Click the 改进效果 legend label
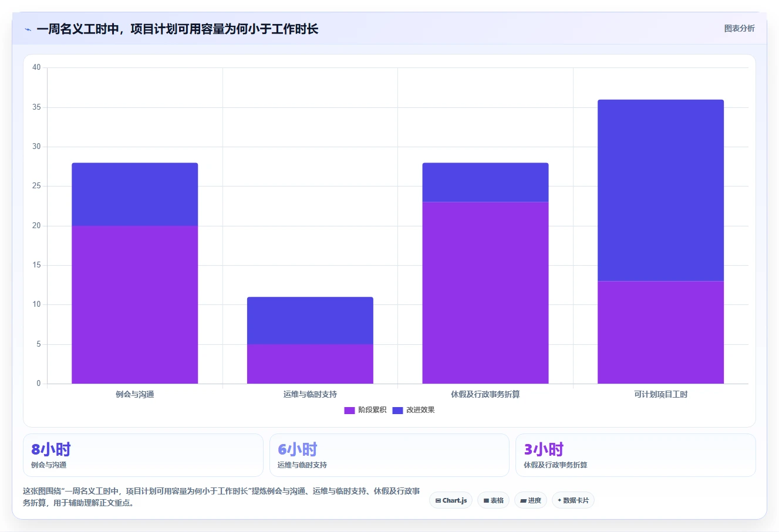This screenshot has width=779, height=532. (x=420, y=410)
